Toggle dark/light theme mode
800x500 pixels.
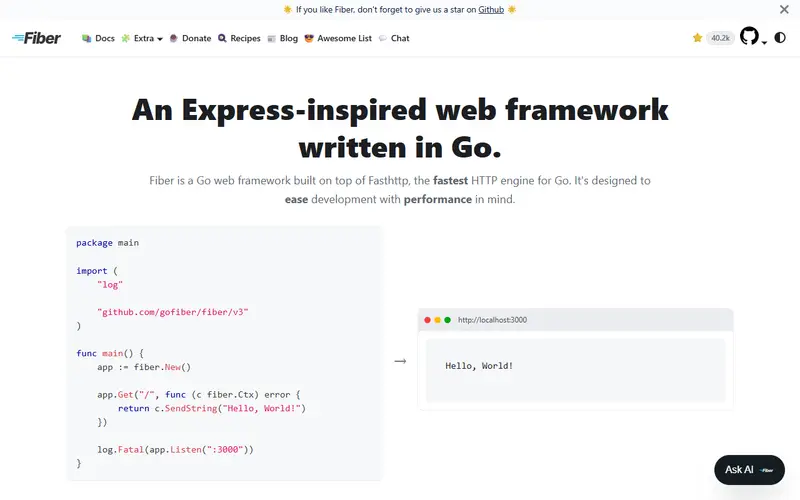pos(780,38)
